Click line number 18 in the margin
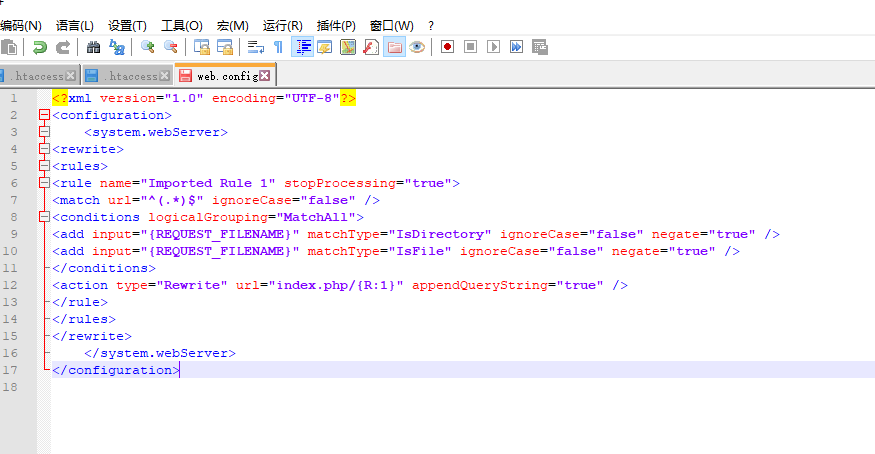875x454 pixels. [10, 387]
